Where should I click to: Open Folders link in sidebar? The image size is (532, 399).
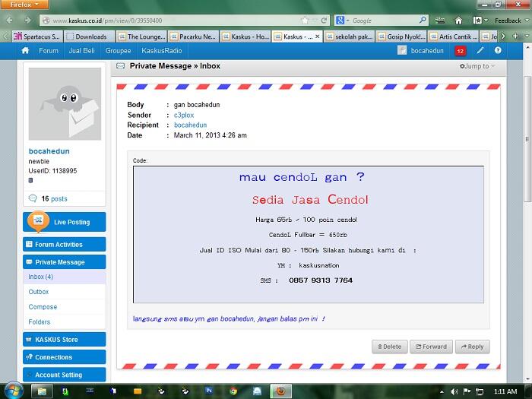[39, 322]
